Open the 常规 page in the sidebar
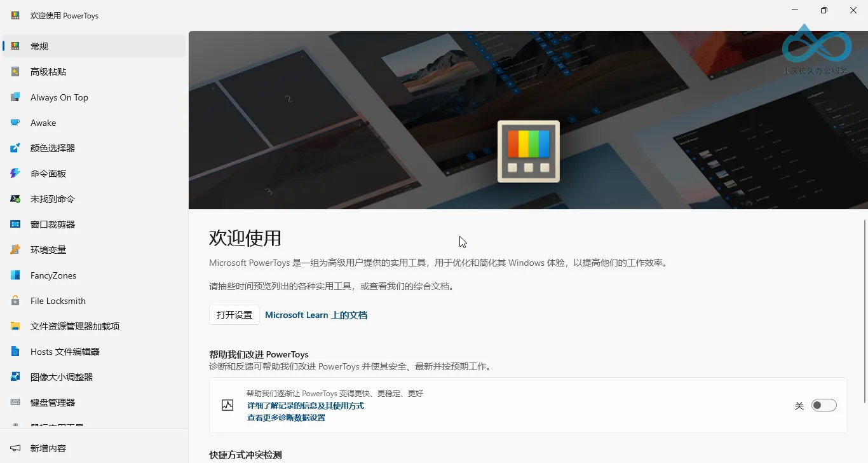868x463 pixels. [x=94, y=46]
